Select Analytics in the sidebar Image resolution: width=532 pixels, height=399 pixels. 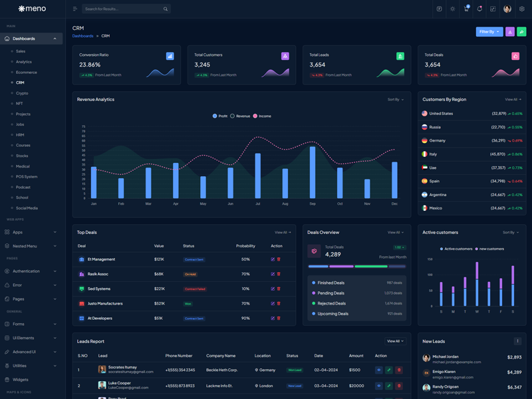24,62
